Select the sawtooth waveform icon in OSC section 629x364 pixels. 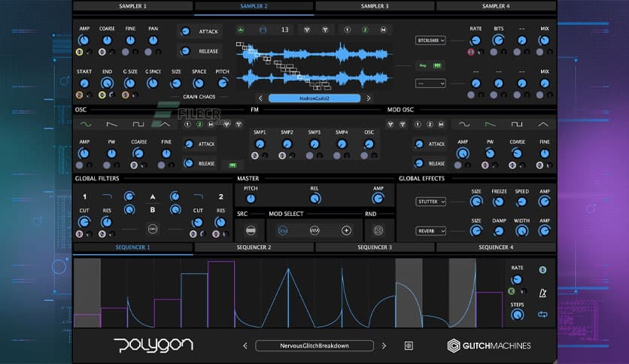[x=112, y=124]
